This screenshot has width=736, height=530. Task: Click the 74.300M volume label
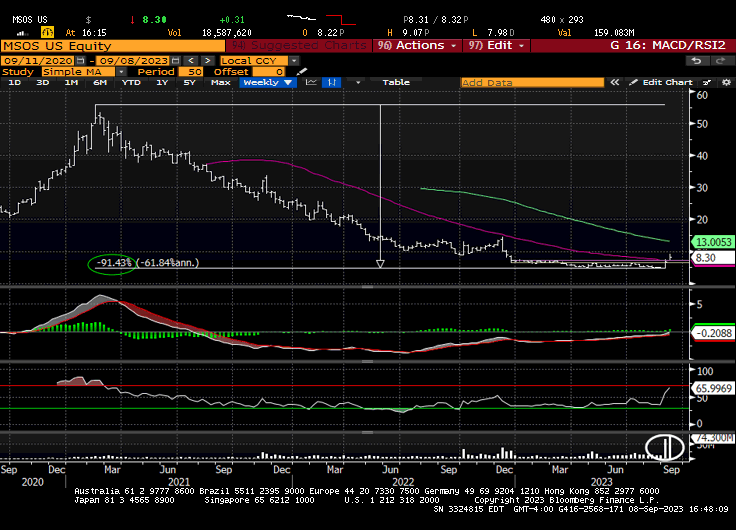713,438
